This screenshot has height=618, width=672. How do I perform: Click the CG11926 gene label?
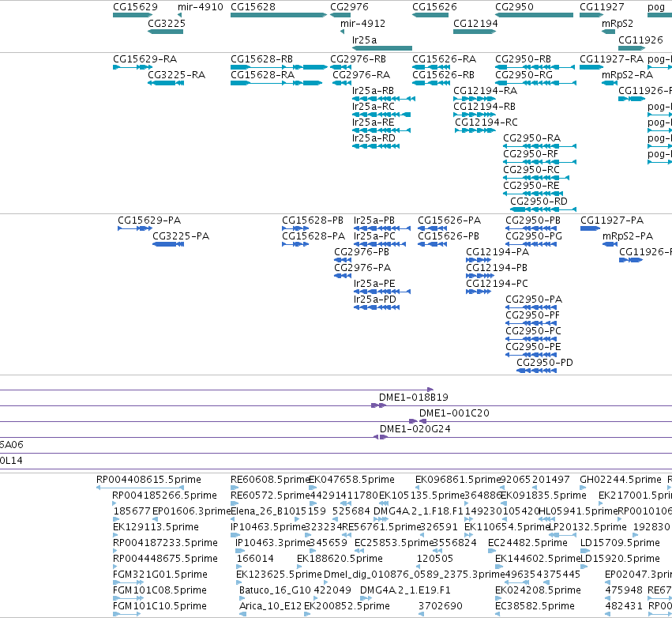pyautogui.click(x=640, y=40)
